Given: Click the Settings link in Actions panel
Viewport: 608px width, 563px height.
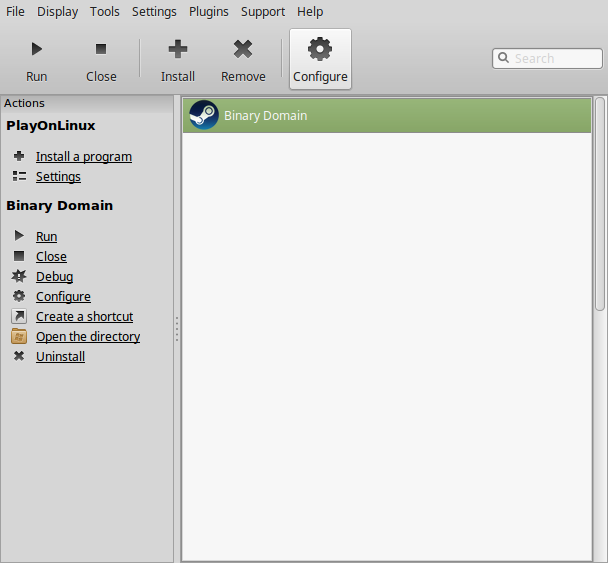Looking at the screenshot, I should coord(58,177).
